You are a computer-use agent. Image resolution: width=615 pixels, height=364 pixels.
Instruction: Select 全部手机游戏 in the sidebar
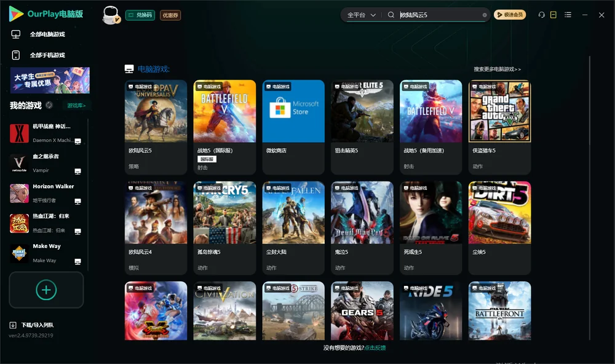pyautogui.click(x=47, y=55)
